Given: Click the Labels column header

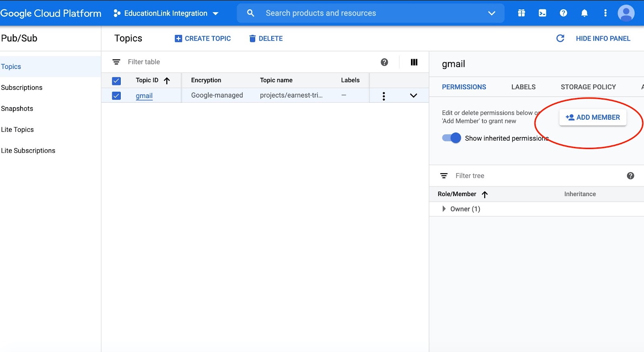Looking at the screenshot, I should tap(350, 80).
